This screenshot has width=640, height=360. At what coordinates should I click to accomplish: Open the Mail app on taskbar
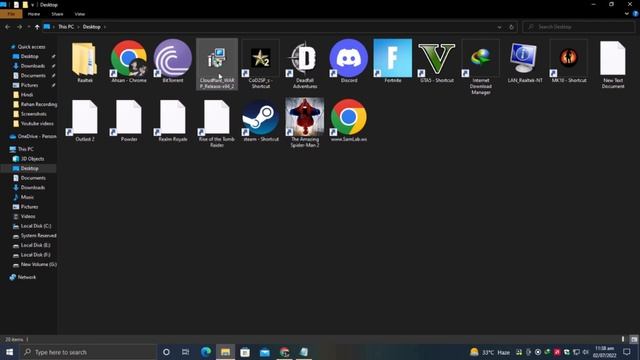click(x=264, y=352)
